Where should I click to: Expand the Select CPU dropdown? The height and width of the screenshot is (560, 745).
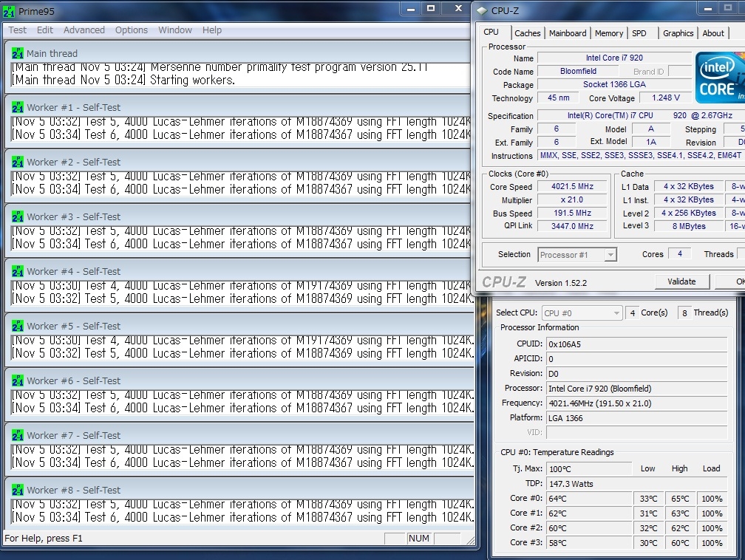pyautogui.click(x=582, y=313)
